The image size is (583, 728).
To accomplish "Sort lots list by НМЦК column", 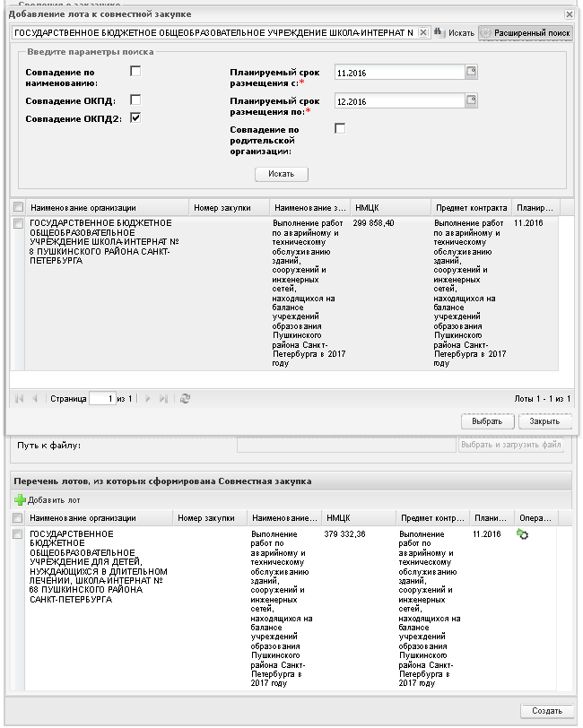I will tap(359, 517).
